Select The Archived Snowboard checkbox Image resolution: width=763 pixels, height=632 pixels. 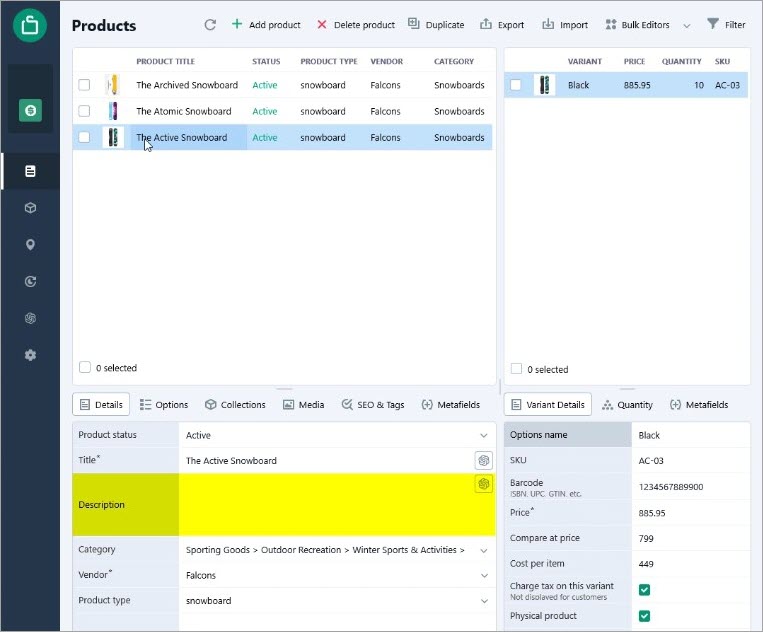[x=84, y=85]
